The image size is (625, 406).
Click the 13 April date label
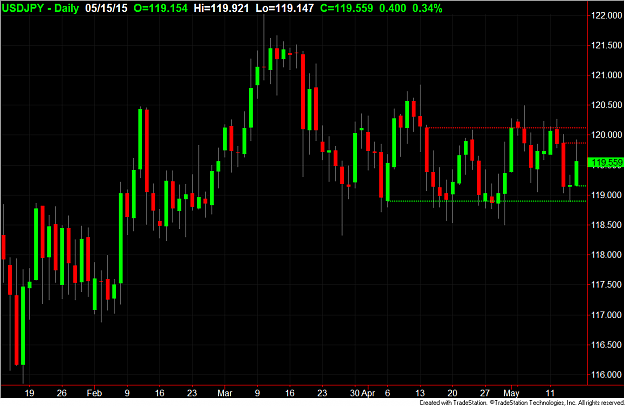pos(420,393)
